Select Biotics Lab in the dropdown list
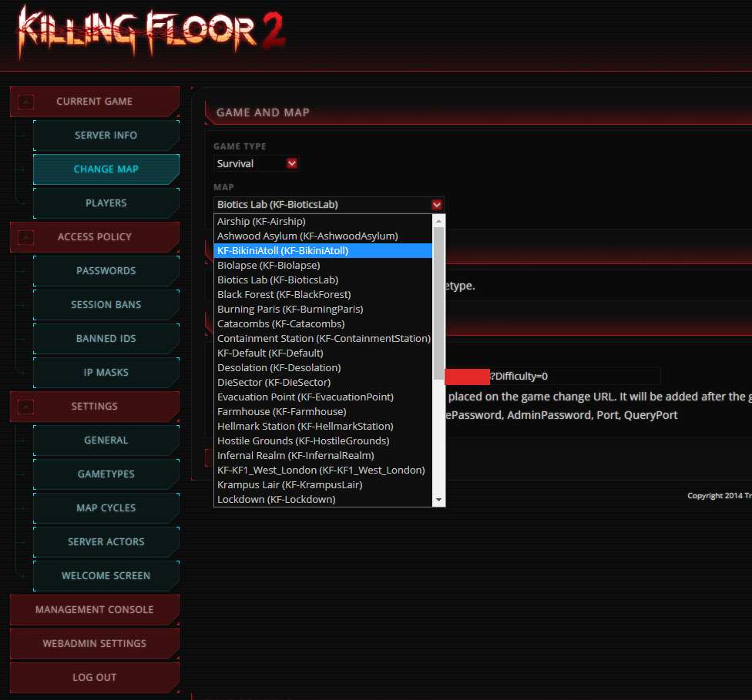The image size is (752, 700). pos(323,280)
